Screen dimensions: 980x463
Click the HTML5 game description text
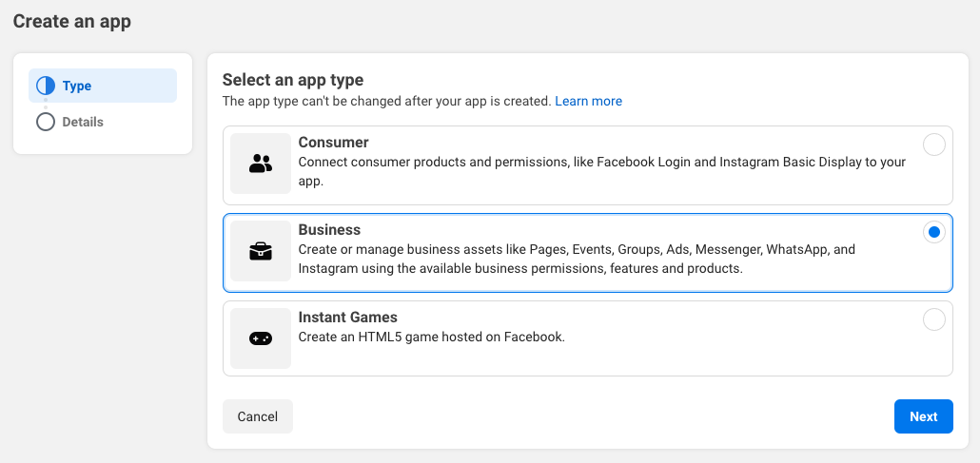pyautogui.click(x=431, y=337)
